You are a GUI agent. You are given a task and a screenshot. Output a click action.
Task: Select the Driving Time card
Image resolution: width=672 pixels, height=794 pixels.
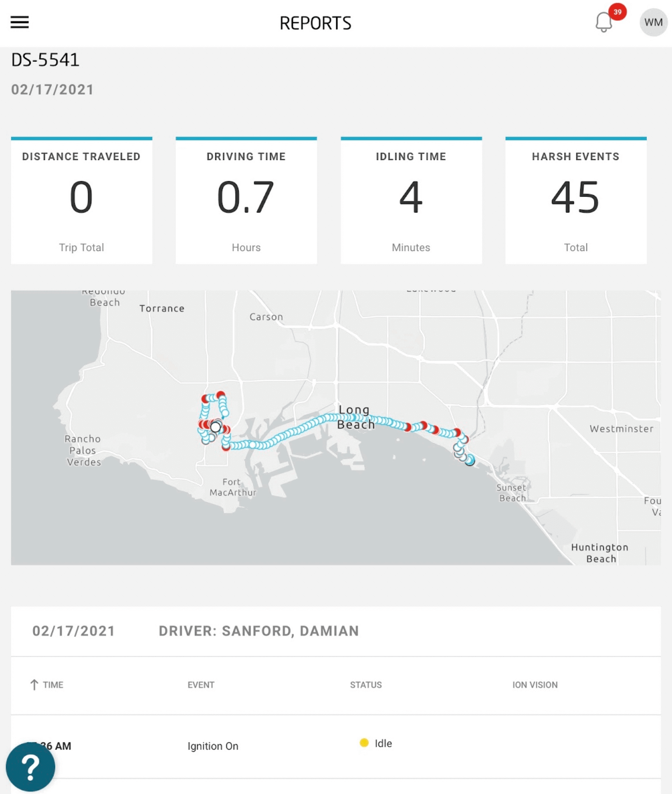pyautogui.click(x=246, y=200)
